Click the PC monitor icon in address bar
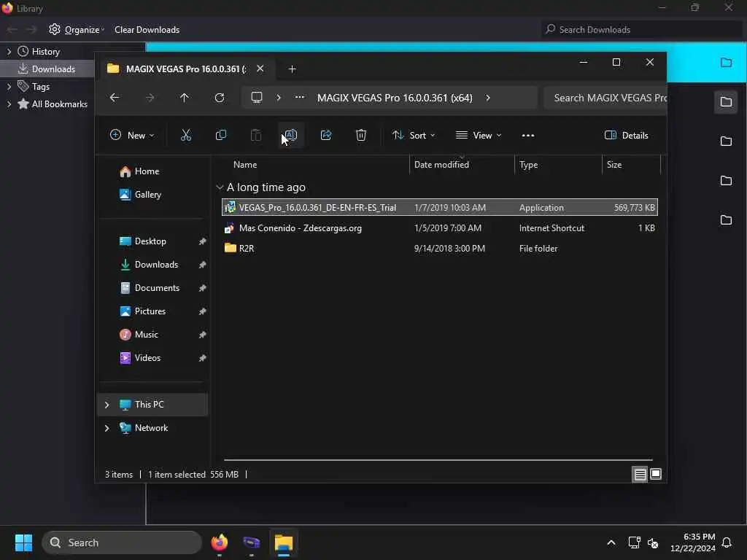This screenshot has height=560, width=747. coord(257,98)
